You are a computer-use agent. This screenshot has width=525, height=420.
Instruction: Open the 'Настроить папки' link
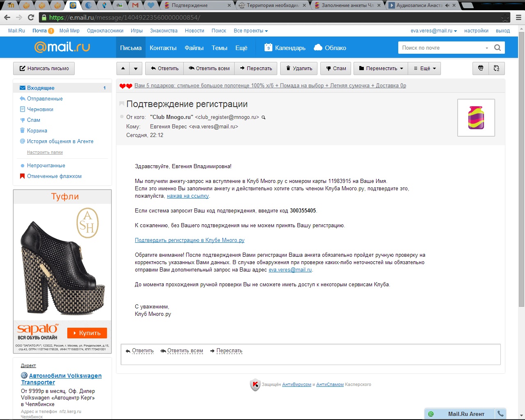(45, 152)
